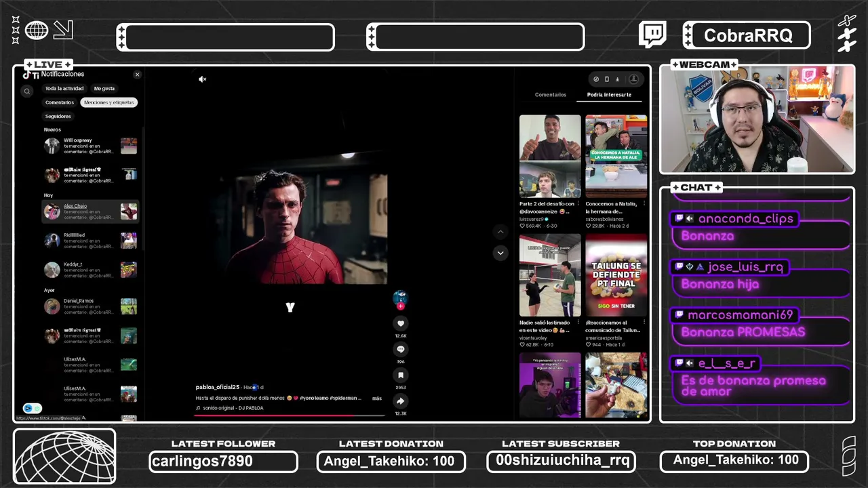868x488 pixels.
Task: Unmute the TikTok video sound
Action: [x=202, y=79]
